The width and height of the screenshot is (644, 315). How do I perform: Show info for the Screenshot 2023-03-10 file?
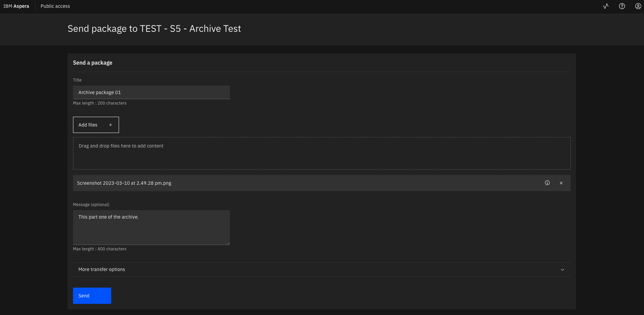coord(547,183)
